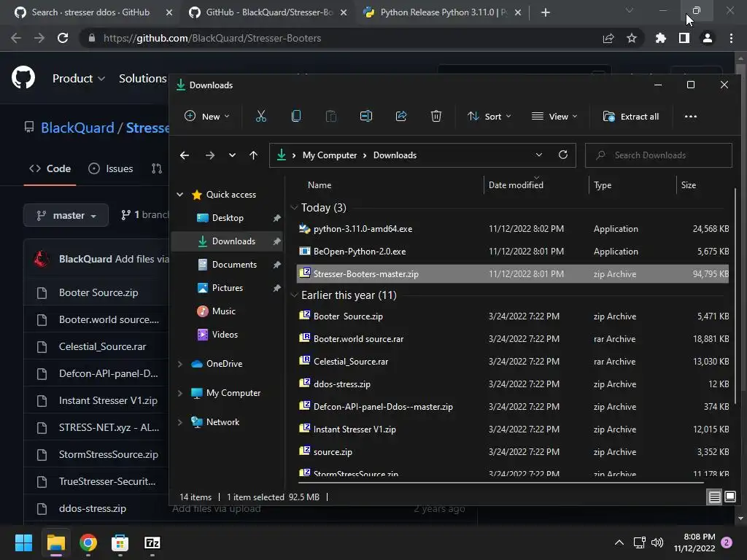Image resolution: width=747 pixels, height=560 pixels.
Task: Open Windows Start menu
Action: [x=23, y=542]
